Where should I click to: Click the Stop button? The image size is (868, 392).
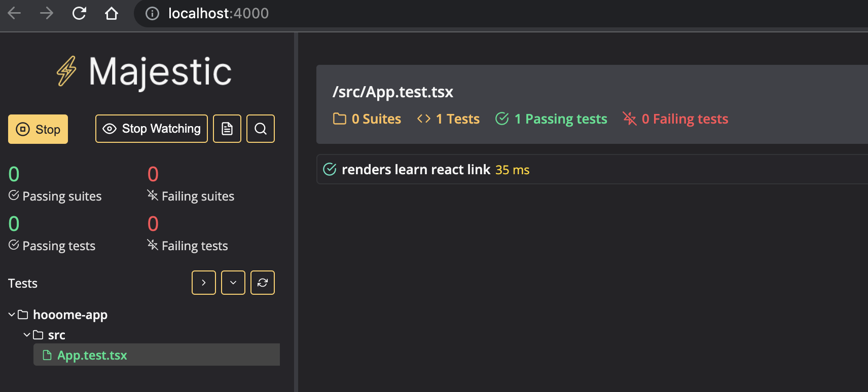click(38, 129)
